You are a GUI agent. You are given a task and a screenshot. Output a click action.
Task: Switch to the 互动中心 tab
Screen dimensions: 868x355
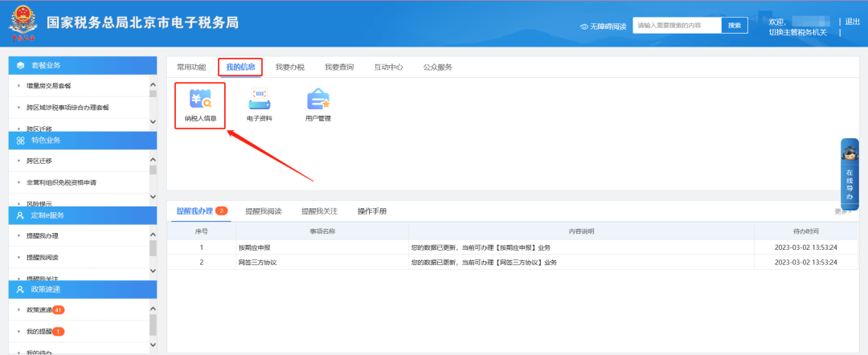click(x=389, y=67)
